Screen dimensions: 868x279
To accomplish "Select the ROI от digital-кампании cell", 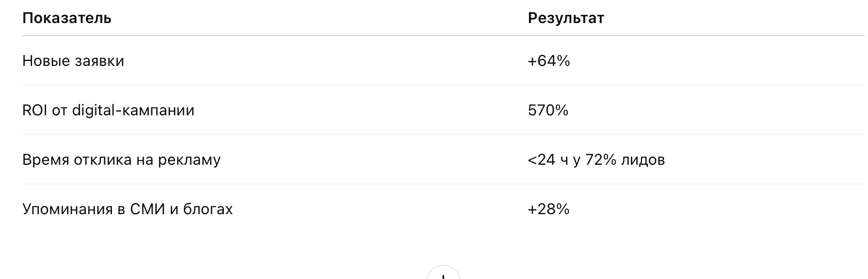I will coord(109,110).
